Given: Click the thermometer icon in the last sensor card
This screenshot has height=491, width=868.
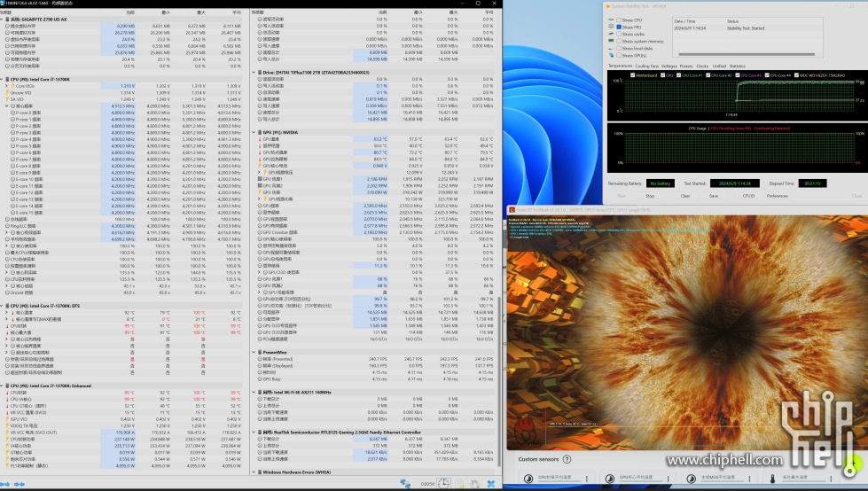Looking at the screenshot, I should click(x=773, y=479).
